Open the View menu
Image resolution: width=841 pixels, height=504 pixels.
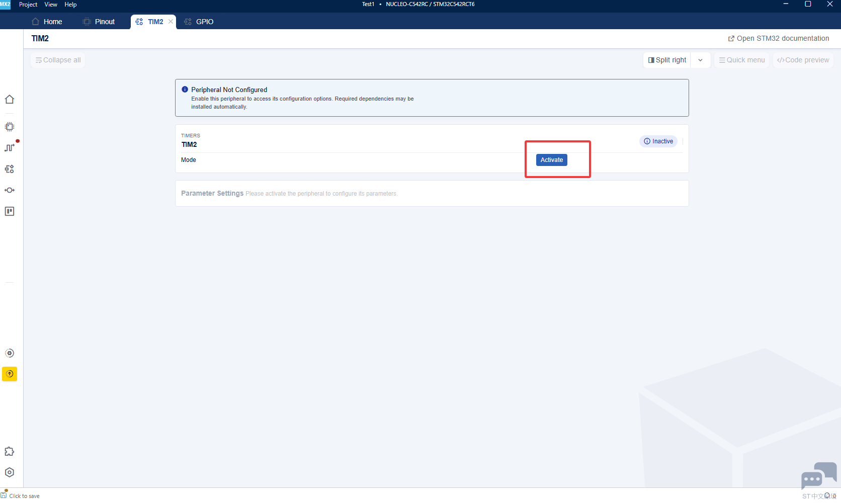coord(51,5)
